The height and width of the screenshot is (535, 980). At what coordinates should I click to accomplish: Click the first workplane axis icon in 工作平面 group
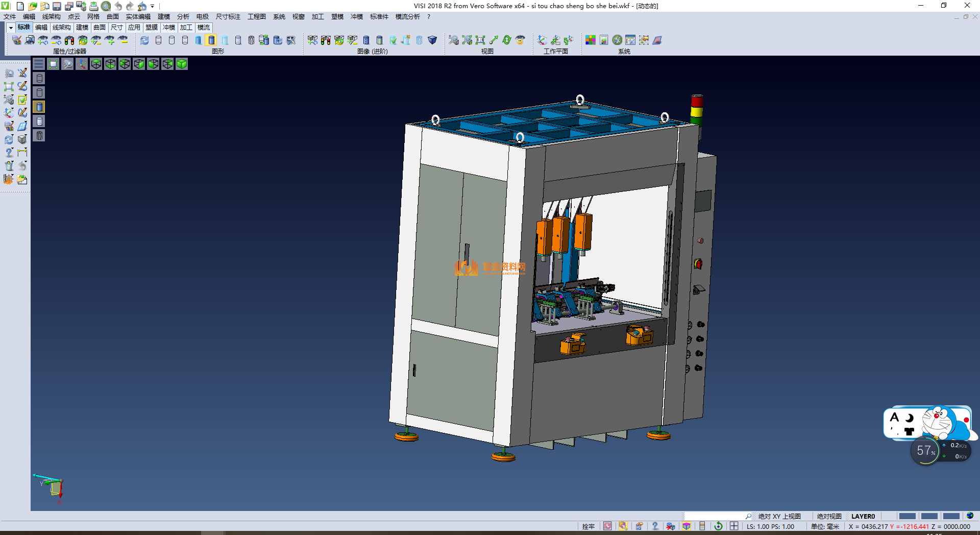(542, 40)
